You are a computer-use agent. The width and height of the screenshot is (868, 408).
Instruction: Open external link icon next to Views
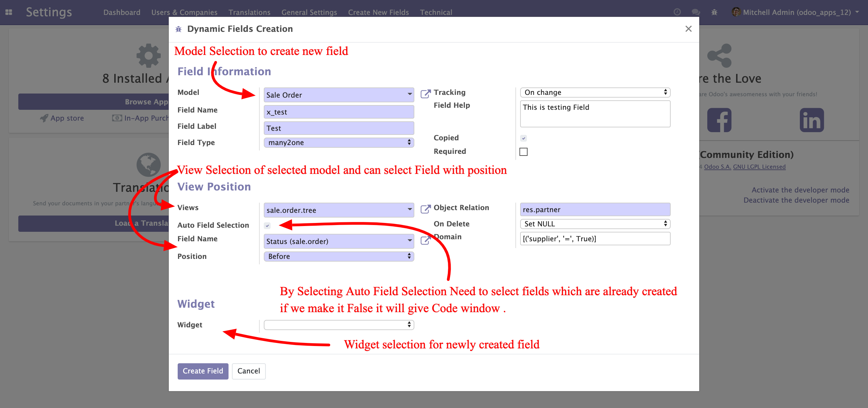(426, 209)
